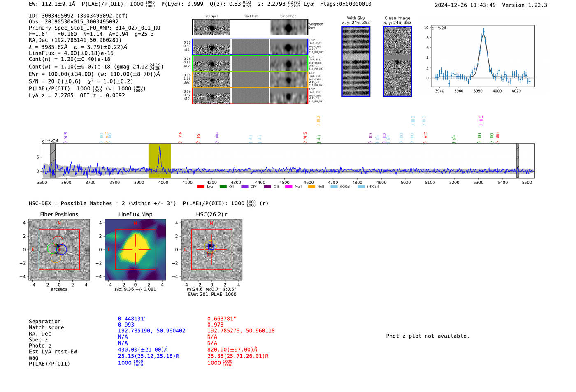Click the 'EWr = 100.00(±34.00)' line
Image resolution: width=576 pixels, height=392 pixels.
tap(94, 74)
